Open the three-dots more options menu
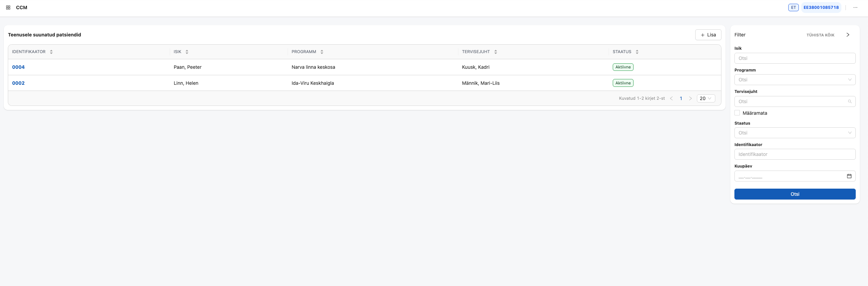Viewport: 868px width, 286px height. point(855,7)
